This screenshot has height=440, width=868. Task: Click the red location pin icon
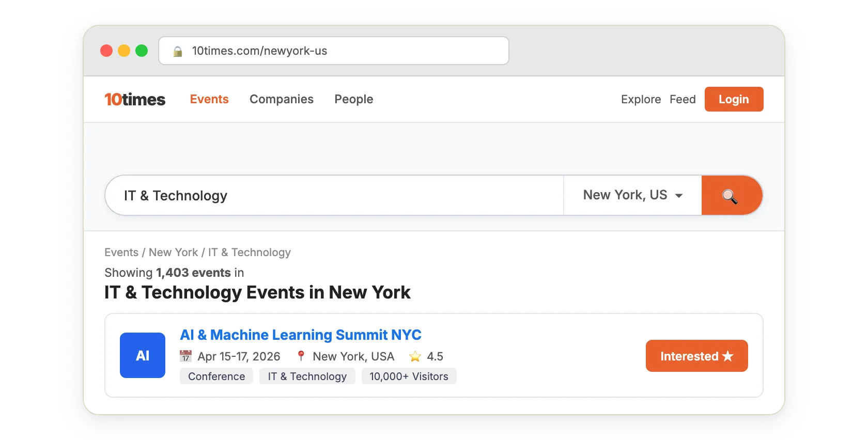(301, 356)
